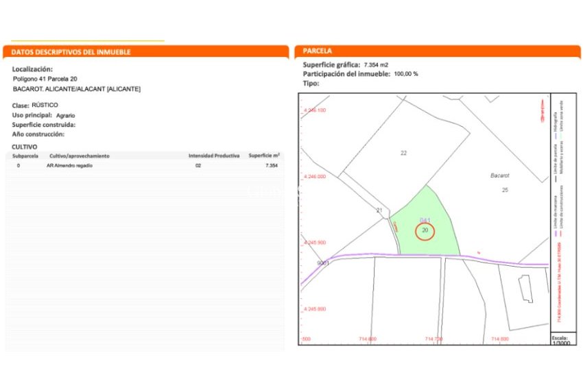Click the 'Intensidad Productiva' column header
This screenshot has height=392, width=583.
[x=214, y=156]
